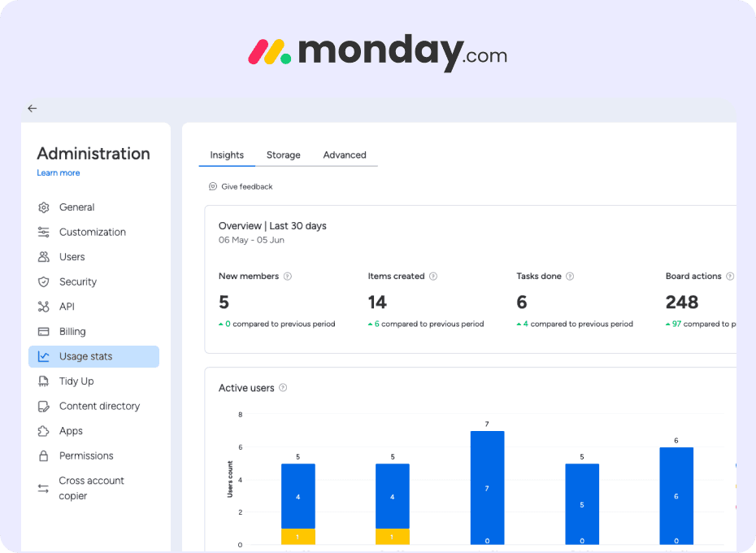756x553 pixels.
Task: Click the API nodes icon
Action: (43, 307)
